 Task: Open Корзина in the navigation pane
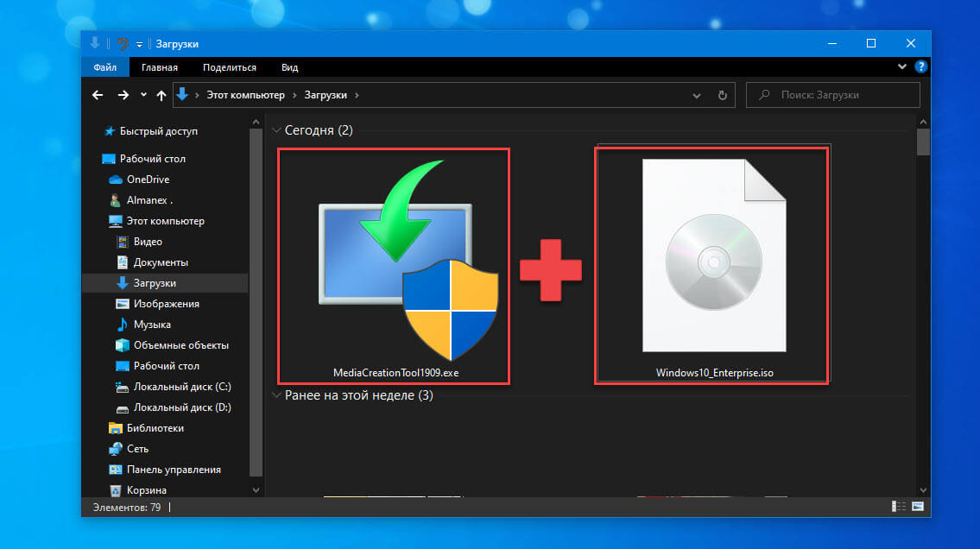(146, 490)
